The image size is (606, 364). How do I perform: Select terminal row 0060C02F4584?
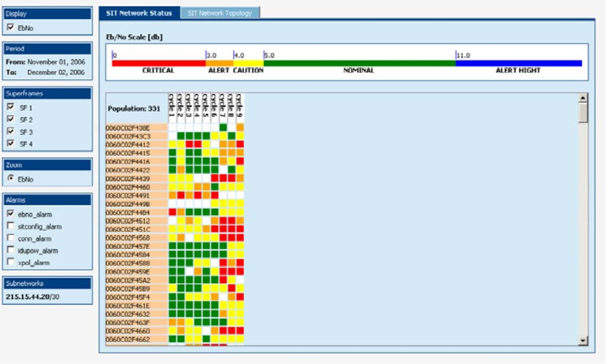(136, 255)
